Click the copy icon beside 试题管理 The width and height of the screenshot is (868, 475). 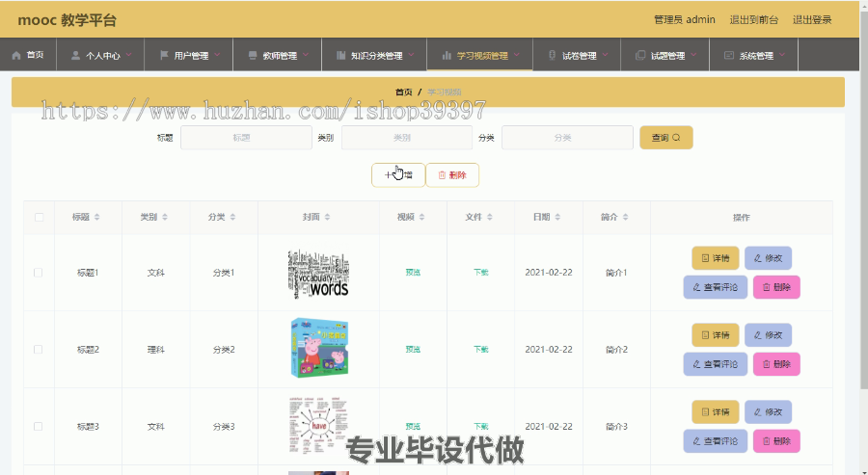[640, 55]
